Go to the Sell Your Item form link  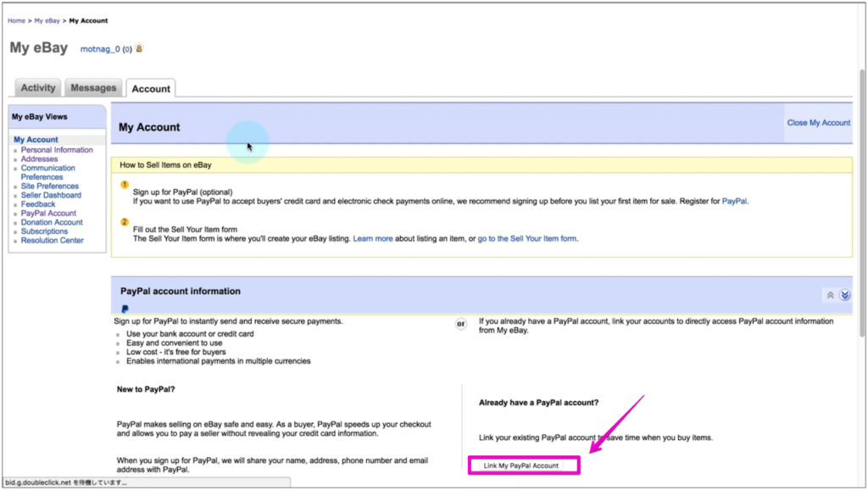[x=527, y=238]
